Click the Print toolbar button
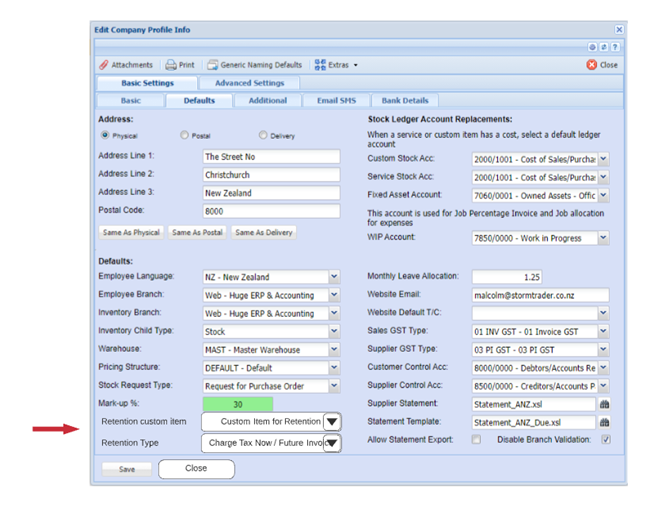Screen dimensions: 650x510 [x=180, y=65]
